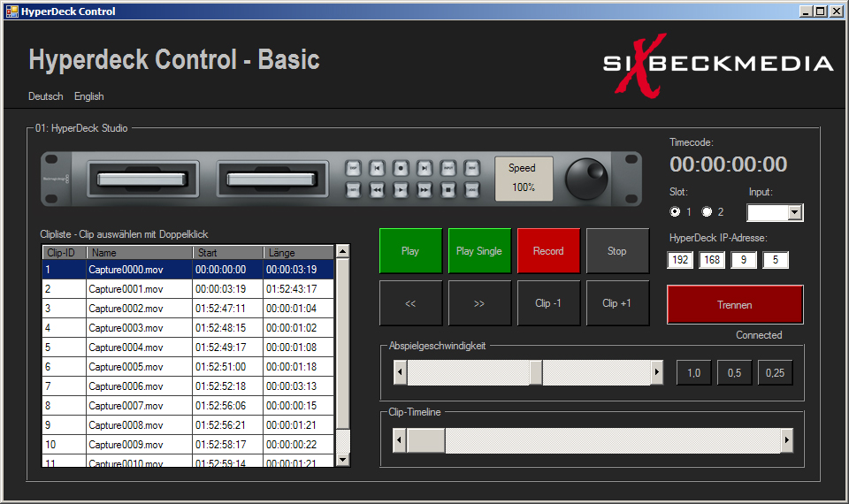This screenshot has width=849, height=504.
Task: Click the SET button on the deck image
Action: tap(354, 190)
